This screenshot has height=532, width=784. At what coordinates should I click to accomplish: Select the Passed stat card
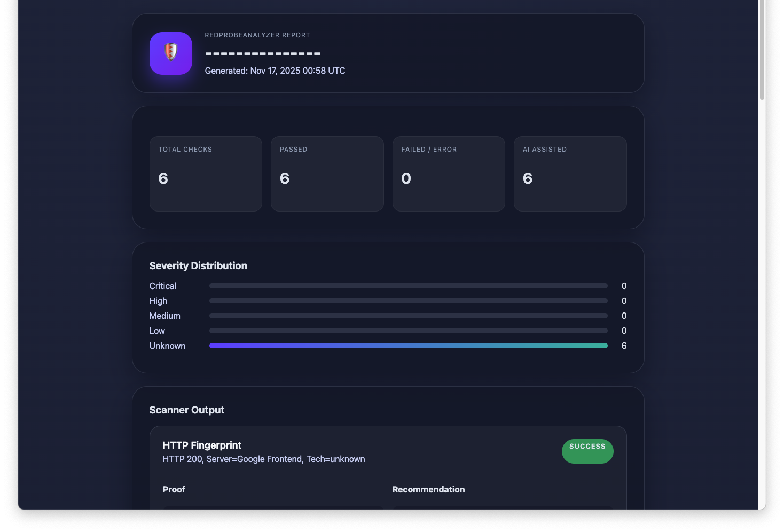[x=327, y=174]
